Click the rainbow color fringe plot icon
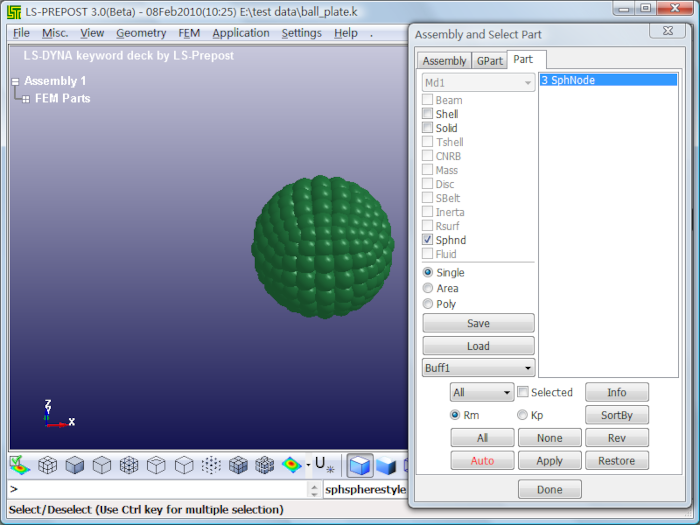 pyautogui.click(x=292, y=465)
